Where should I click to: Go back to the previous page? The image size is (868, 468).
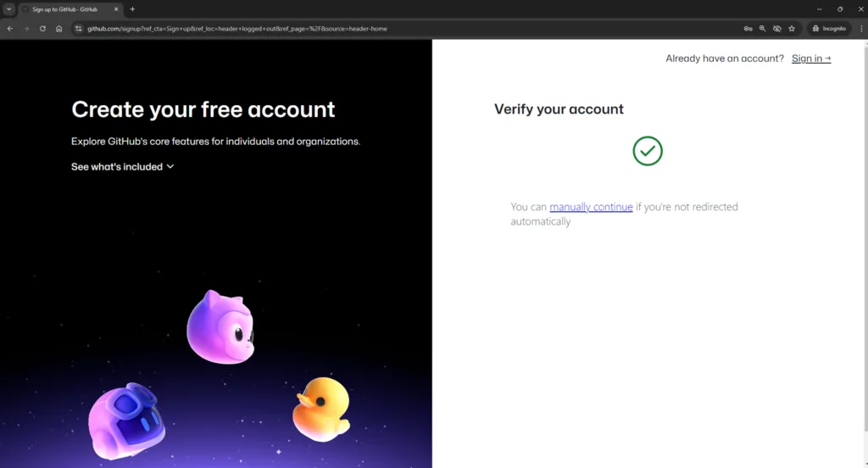[10, 28]
